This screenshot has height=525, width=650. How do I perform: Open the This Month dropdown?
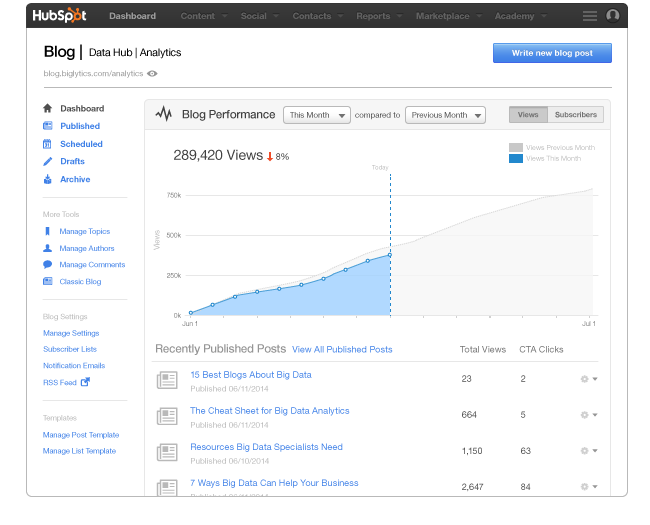(x=317, y=115)
